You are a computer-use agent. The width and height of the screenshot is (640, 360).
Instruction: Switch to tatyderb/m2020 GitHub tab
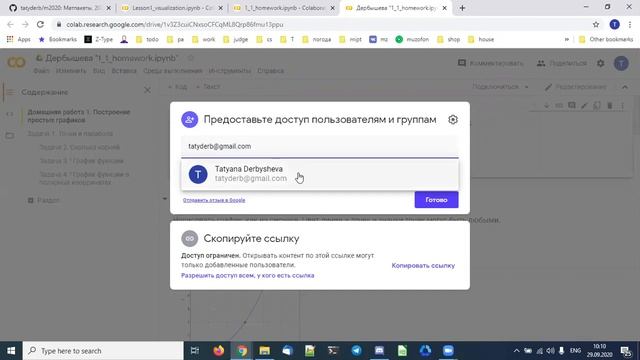[60, 8]
